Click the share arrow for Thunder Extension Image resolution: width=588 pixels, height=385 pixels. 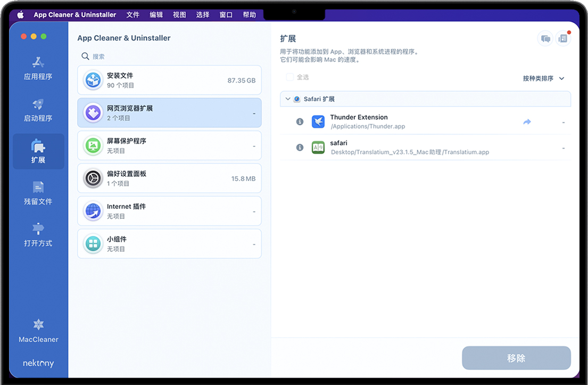[x=527, y=122]
